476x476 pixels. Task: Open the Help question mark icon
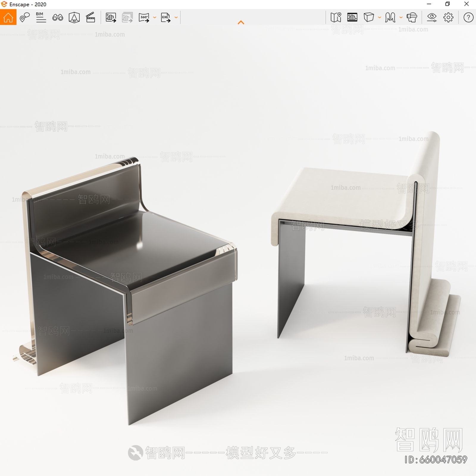point(468,17)
